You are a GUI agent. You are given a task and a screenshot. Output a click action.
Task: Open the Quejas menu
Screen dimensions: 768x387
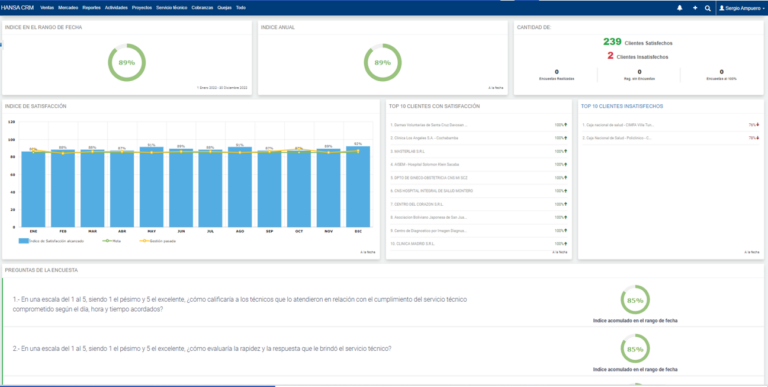click(x=224, y=8)
